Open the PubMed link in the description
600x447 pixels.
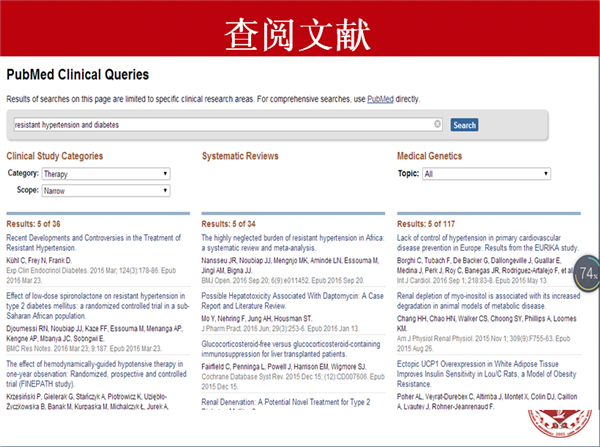[x=380, y=99]
